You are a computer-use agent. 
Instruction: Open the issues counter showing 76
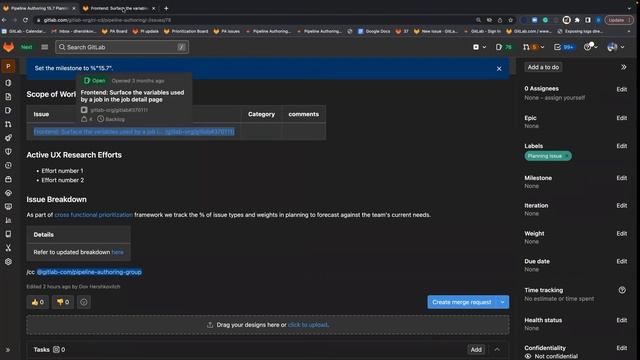tap(504, 47)
